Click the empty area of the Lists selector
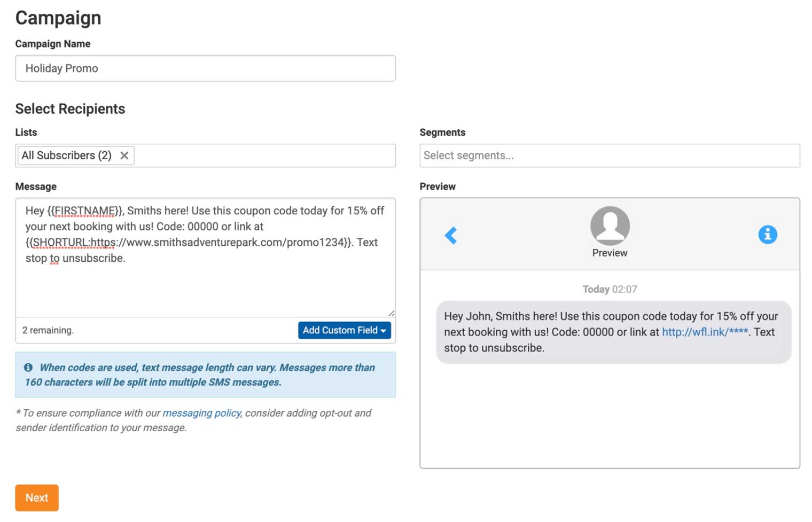 coord(264,155)
